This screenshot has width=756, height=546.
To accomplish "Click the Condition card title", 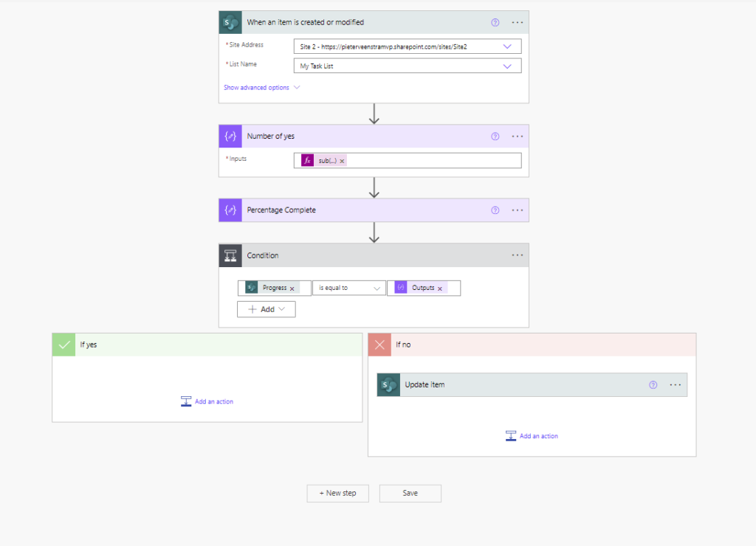I will click(263, 255).
